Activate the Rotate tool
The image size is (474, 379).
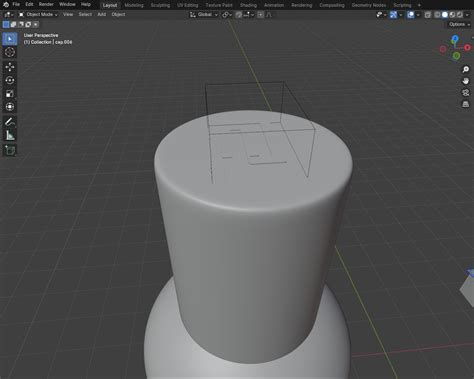click(10, 80)
